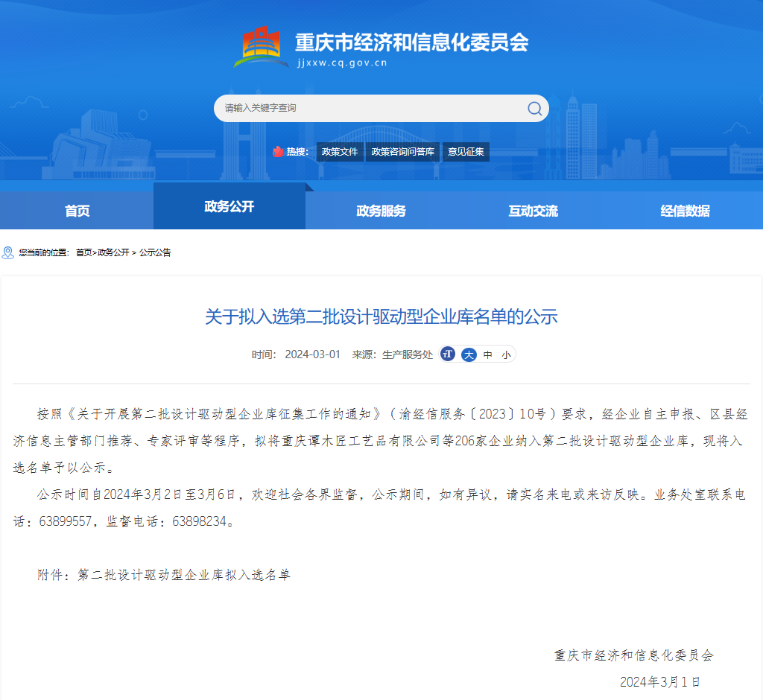The height and width of the screenshot is (700, 763).
Task: Switch to 经信数据 section
Action: (x=686, y=211)
